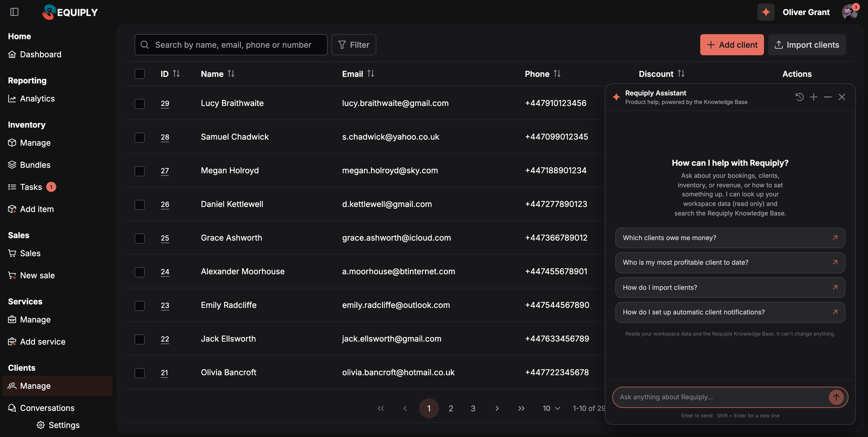Check the row for Grace Ashworth
Image resolution: width=868 pixels, height=437 pixels.
[139, 238]
